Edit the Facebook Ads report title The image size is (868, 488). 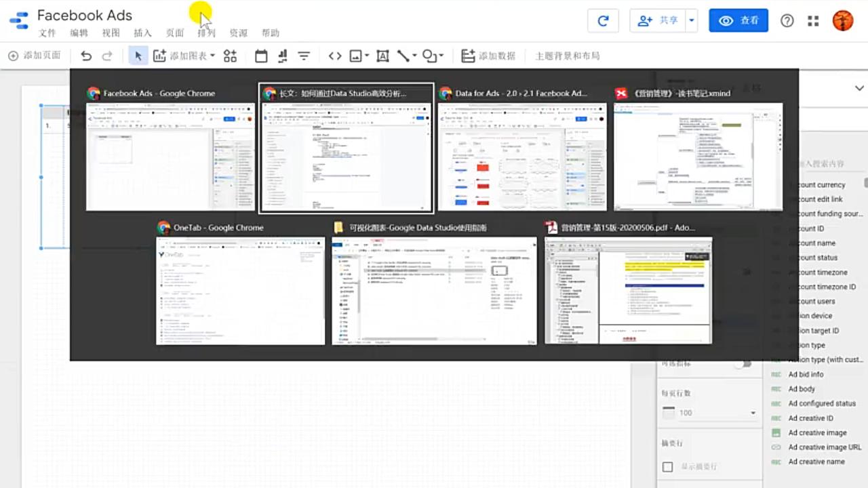[x=84, y=15]
